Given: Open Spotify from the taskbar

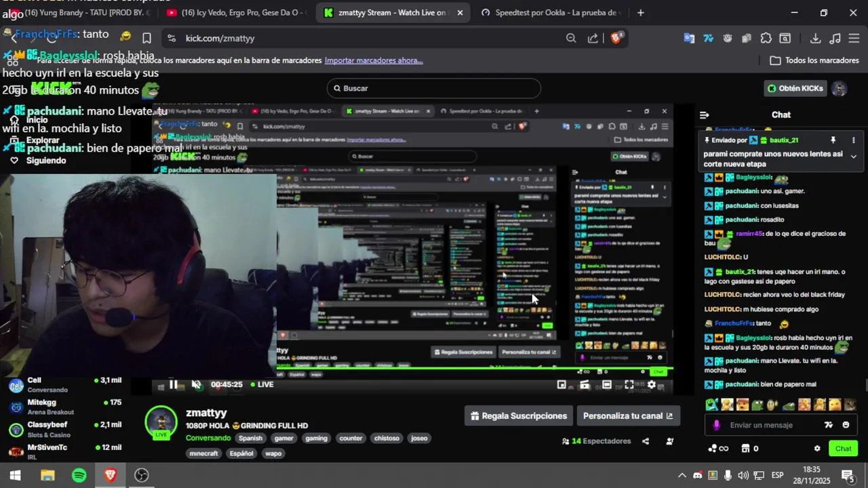Looking at the screenshot, I should pos(79,475).
